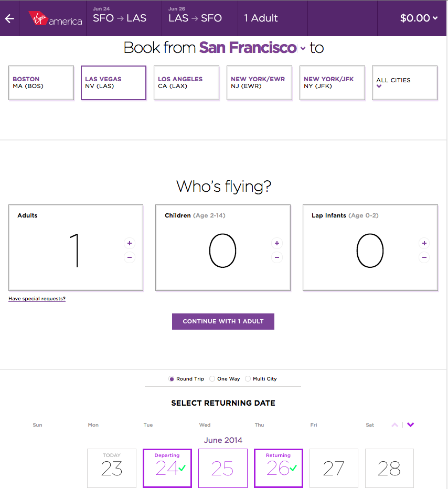Select June 27 on the calendar
This screenshot has width=448, height=489.
click(x=334, y=468)
